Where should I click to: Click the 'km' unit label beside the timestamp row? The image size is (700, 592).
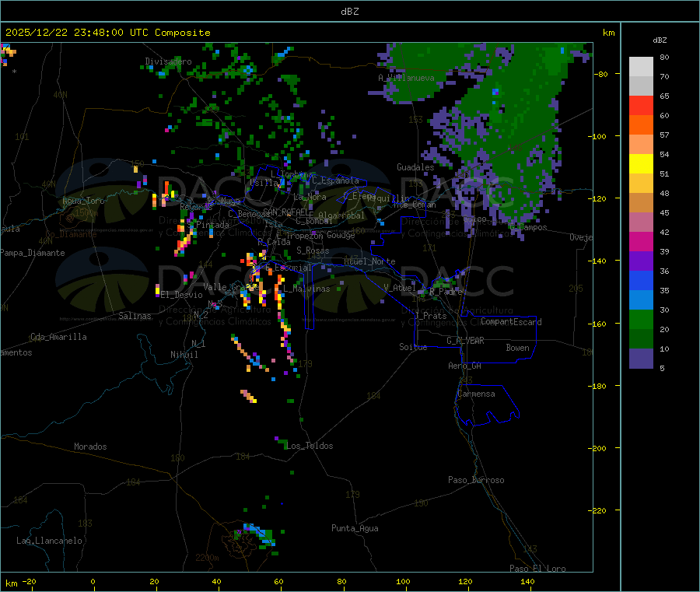click(x=608, y=33)
